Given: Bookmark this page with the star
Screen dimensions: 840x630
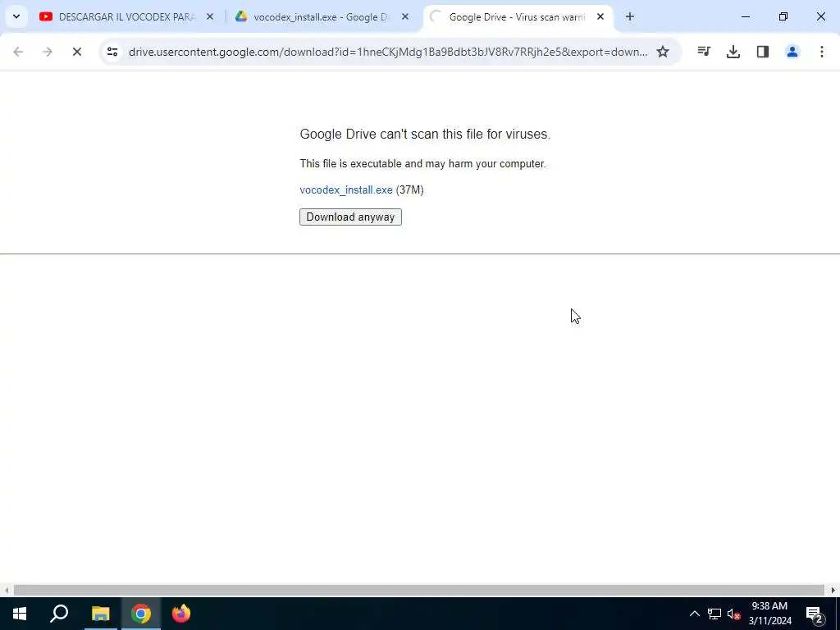Looking at the screenshot, I should pyautogui.click(x=663, y=52).
